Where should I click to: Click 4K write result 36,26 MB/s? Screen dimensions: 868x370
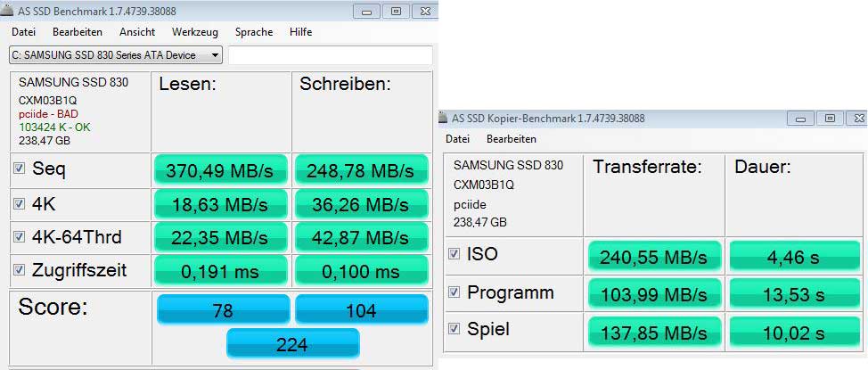coord(362,205)
